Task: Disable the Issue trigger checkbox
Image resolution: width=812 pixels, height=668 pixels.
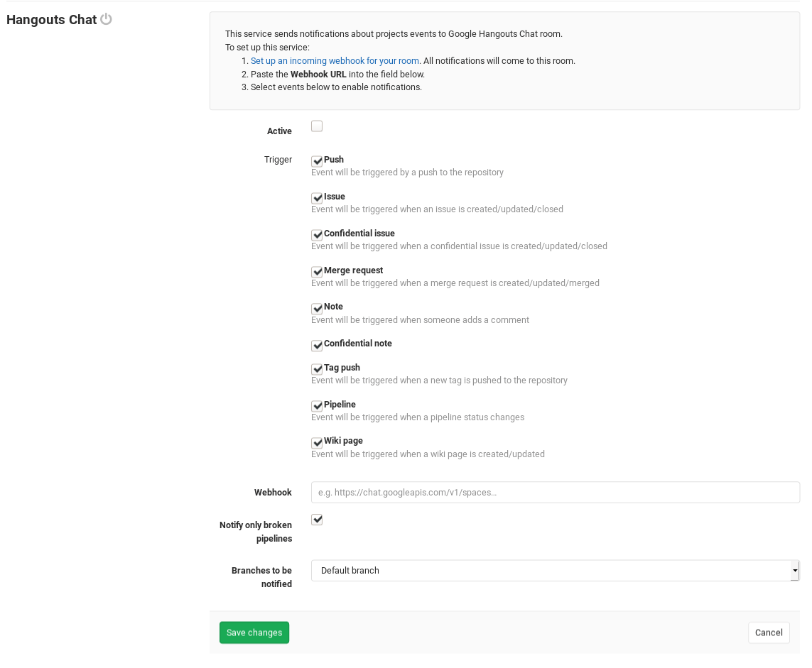Action: (317, 198)
